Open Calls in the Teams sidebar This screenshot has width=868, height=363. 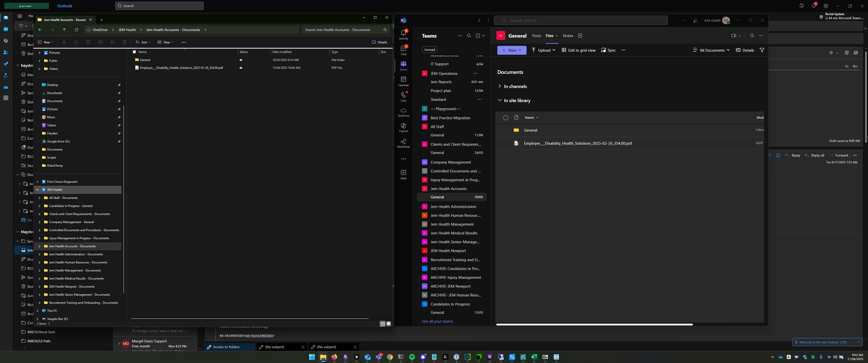point(403,97)
